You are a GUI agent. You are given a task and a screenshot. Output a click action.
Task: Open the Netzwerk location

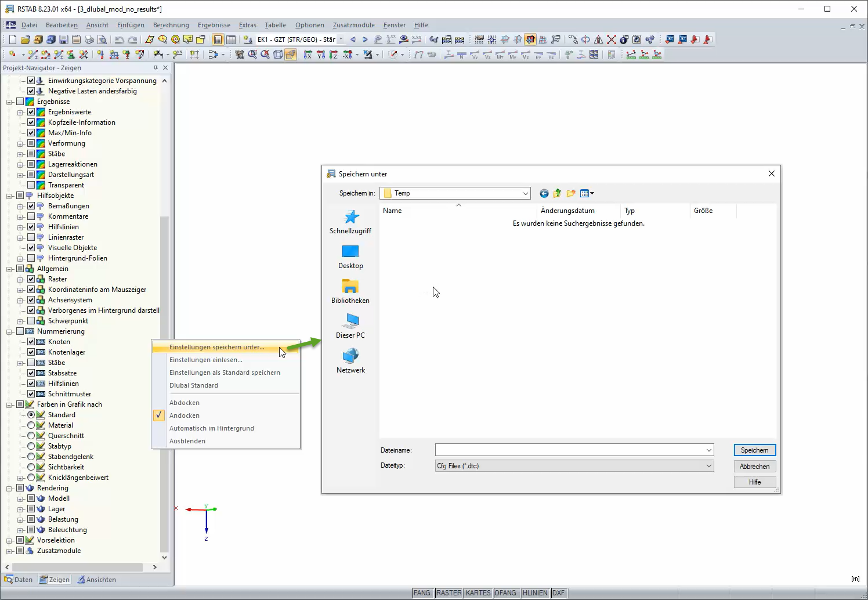(350, 361)
